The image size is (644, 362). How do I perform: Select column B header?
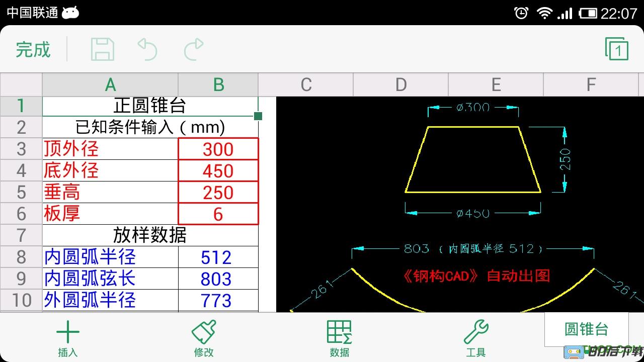pyautogui.click(x=218, y=84)
